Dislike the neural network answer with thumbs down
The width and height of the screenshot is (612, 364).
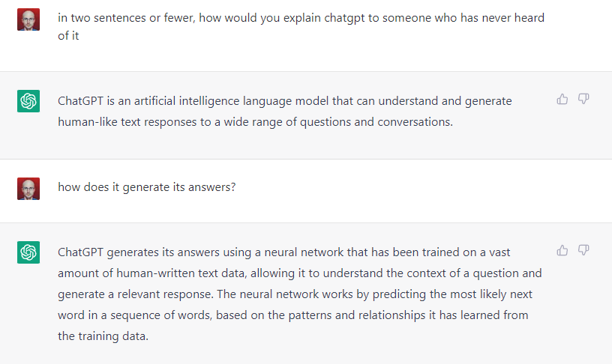(x=583, y=250)
